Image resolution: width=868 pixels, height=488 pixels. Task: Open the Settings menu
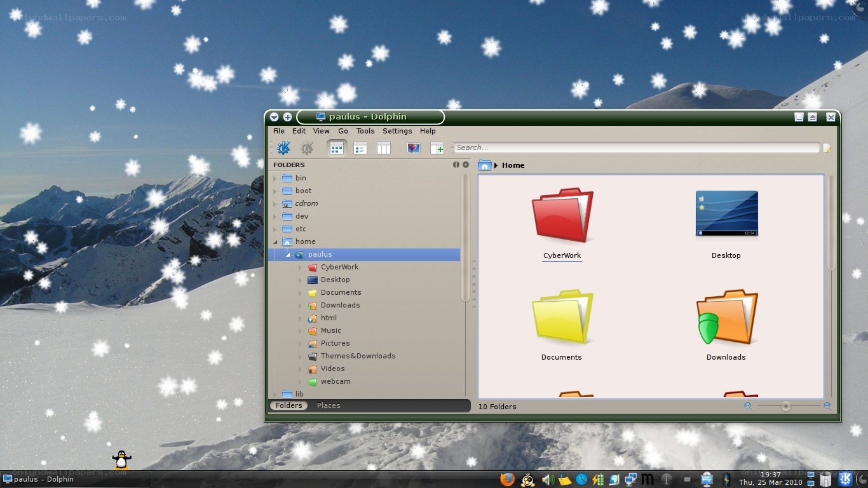coord(397,131)
